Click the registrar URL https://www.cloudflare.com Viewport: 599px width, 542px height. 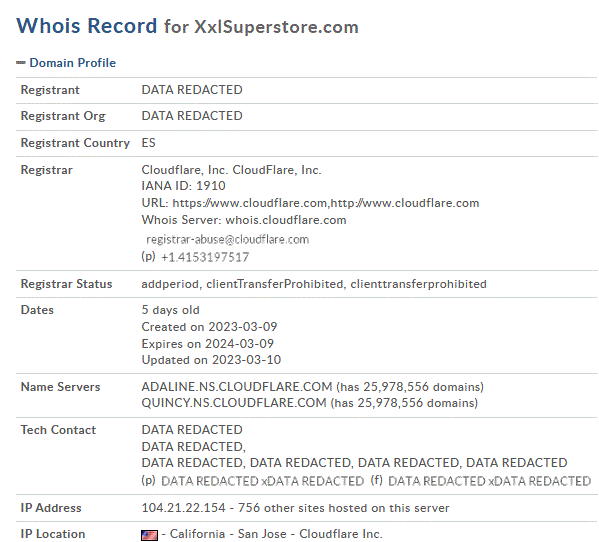coord(250,203)
